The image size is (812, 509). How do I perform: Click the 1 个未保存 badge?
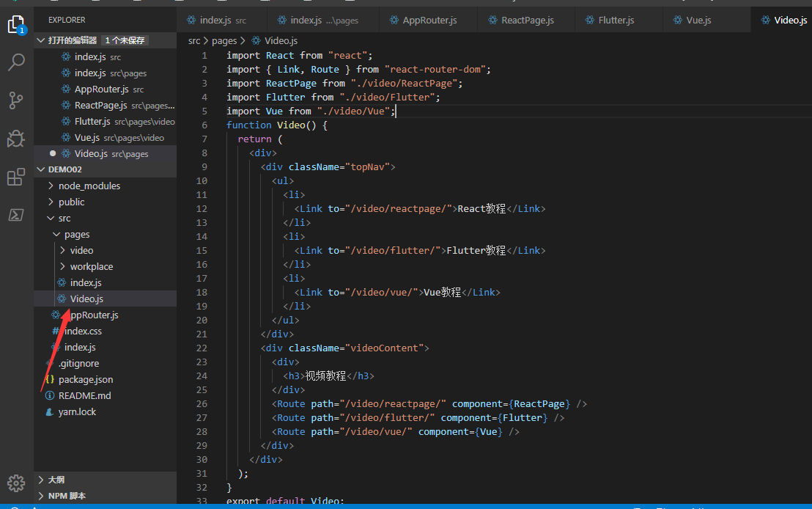tap(125, 40)
